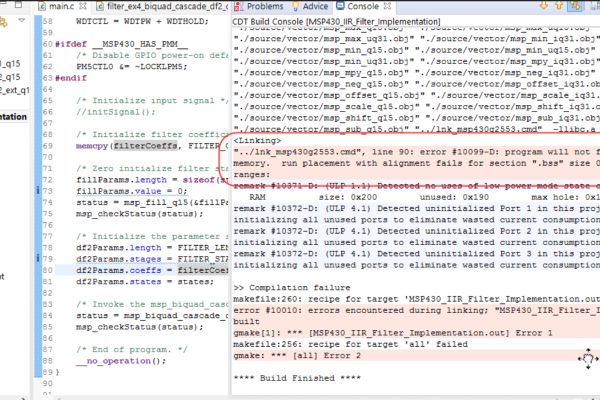Click the memcpy call on line 69
Screen dimensions: 600x400
tap(152, 146)
